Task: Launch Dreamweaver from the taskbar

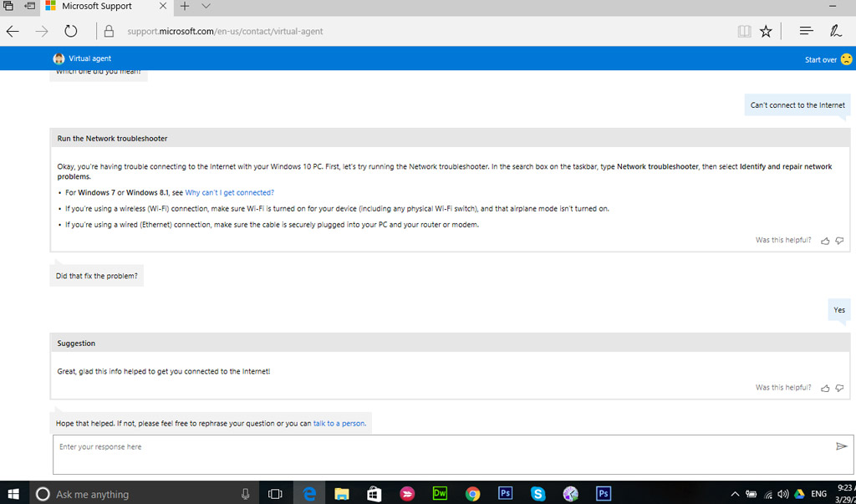Action: [440, 493]
